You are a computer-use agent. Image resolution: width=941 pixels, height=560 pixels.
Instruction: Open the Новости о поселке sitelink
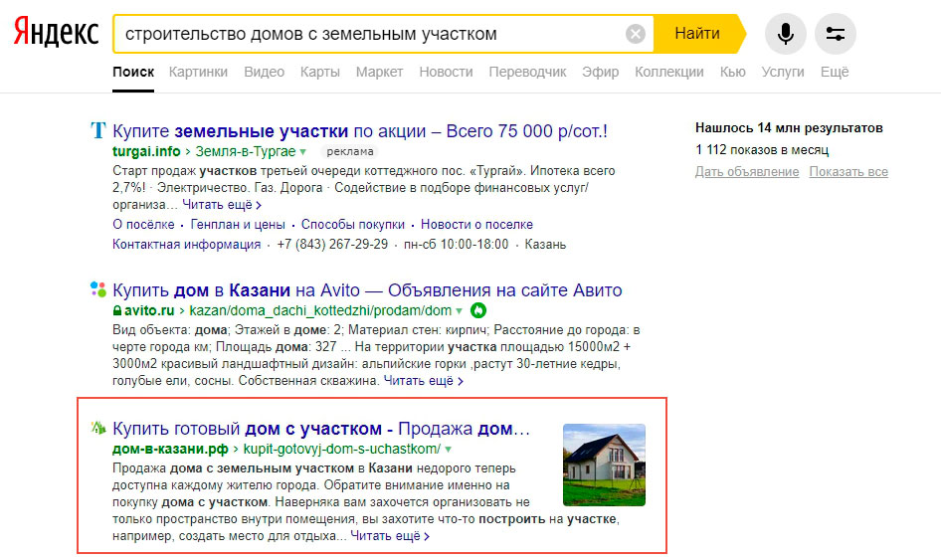click(476, 225)
